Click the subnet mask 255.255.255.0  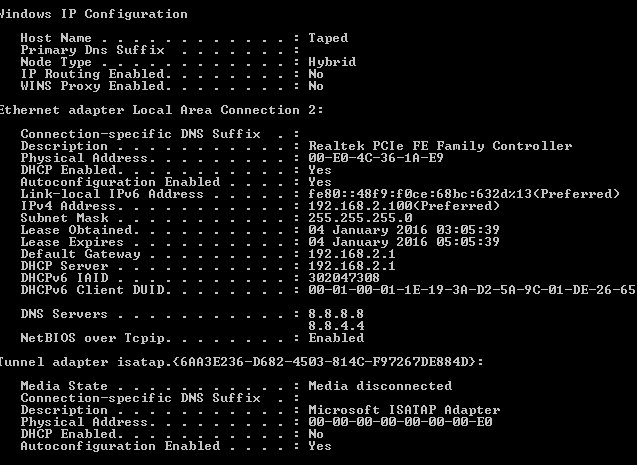pos(360,218)
